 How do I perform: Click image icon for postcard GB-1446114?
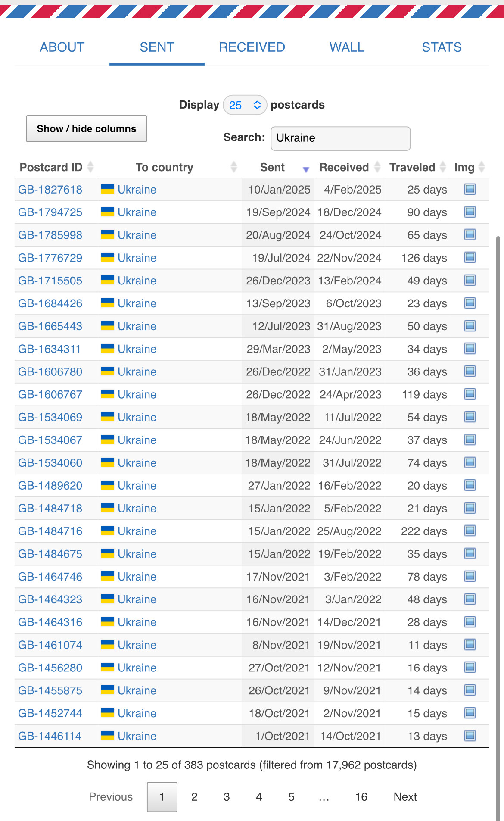click(x=470, y=736)
